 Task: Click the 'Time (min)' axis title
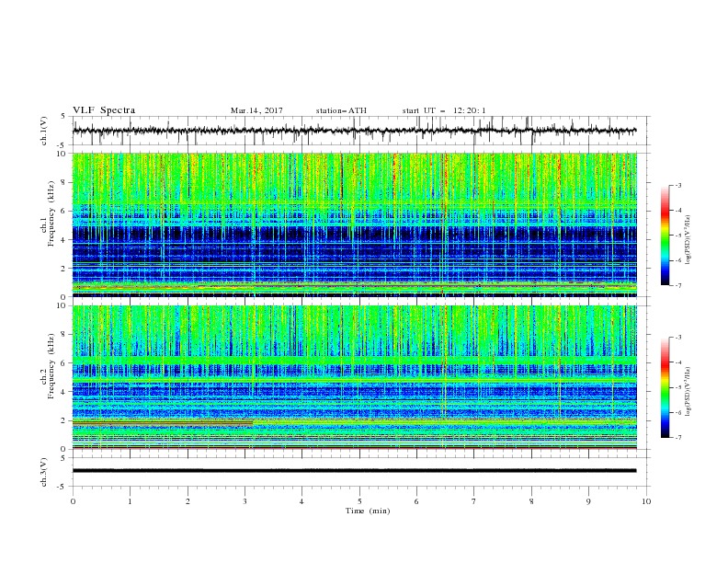click(368, 511)
